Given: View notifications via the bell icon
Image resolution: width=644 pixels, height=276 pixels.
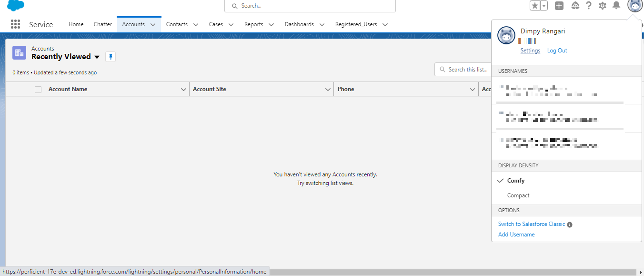Looking at the screenshot, I should coord(616,6).
